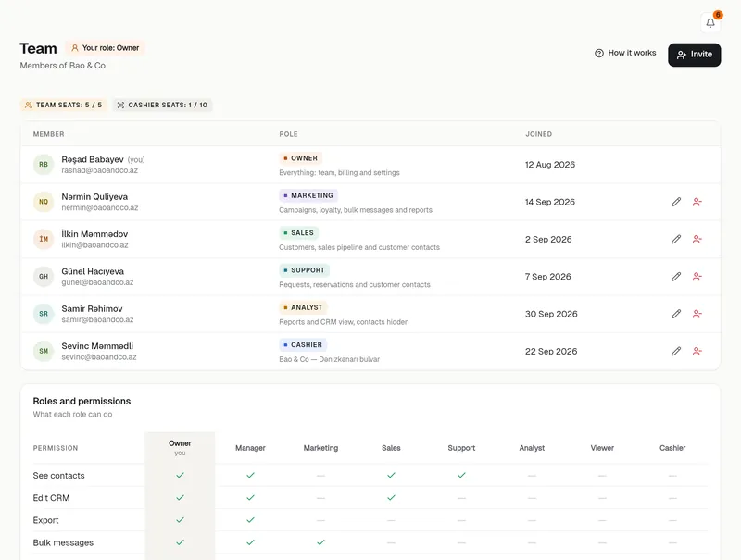Click the Marketing role tag
Image resolution: width=741 pixels, height=560 pixels.
tap(308, 195)
